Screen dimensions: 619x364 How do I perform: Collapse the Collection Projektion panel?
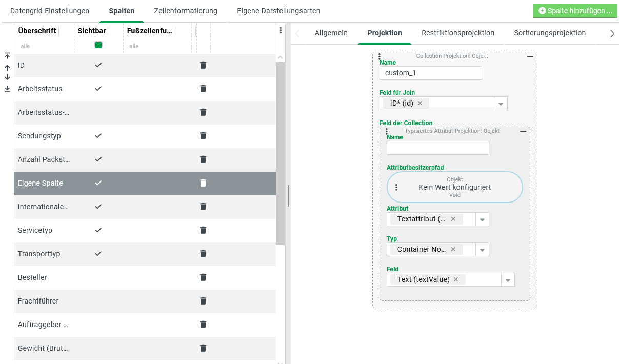(530, 56)
